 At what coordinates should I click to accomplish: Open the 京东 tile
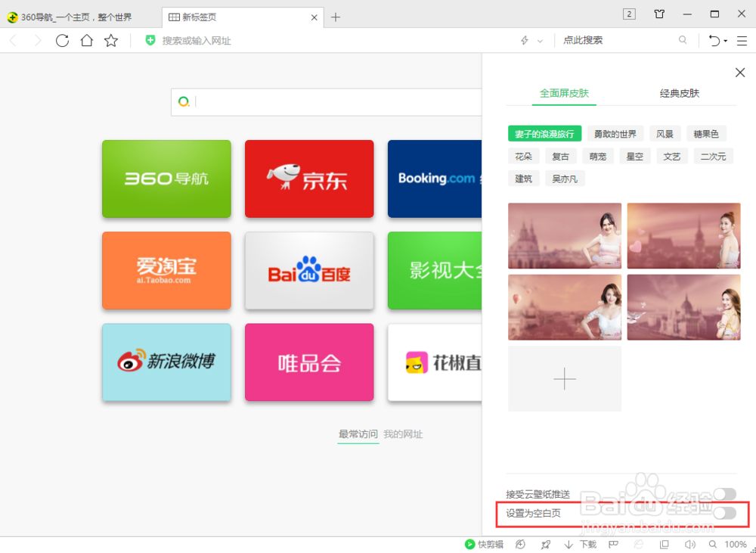(x=309, y=179)
